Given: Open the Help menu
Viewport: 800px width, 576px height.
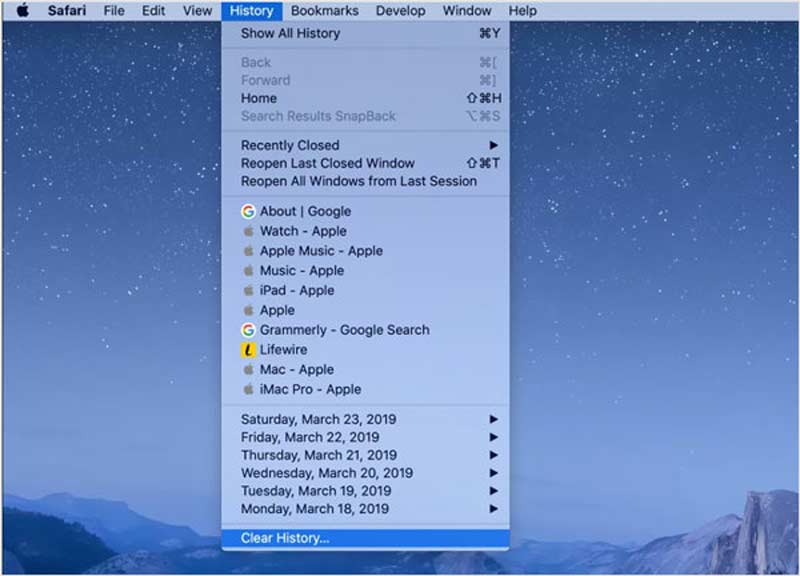Looking at the screenshot, I should tap(522, 11).
